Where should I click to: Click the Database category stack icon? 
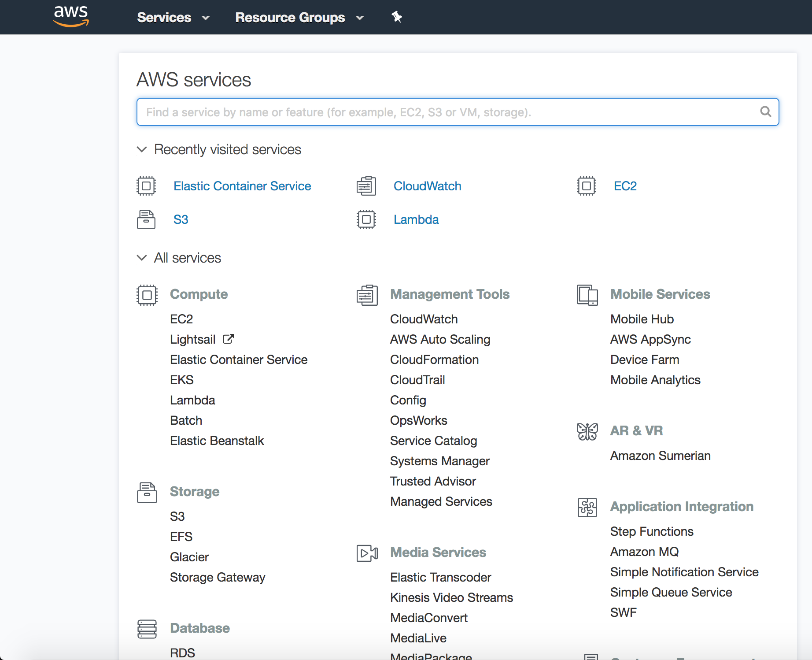pyautogui.click(x=147, y=629)
